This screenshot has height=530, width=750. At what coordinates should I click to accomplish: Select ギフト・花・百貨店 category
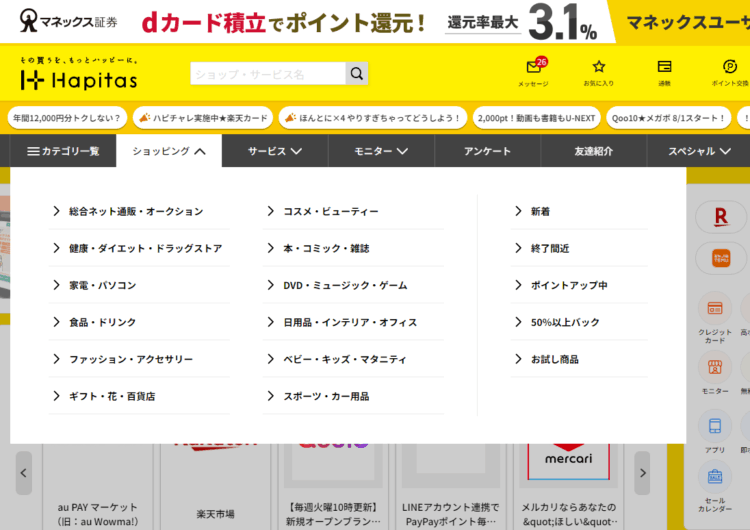coord(139,396)
